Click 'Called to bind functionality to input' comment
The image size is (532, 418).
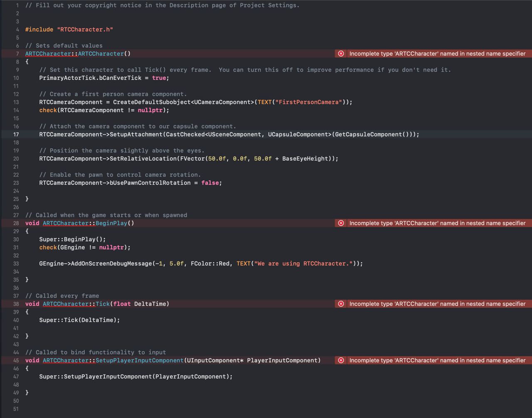click(96, 352)
